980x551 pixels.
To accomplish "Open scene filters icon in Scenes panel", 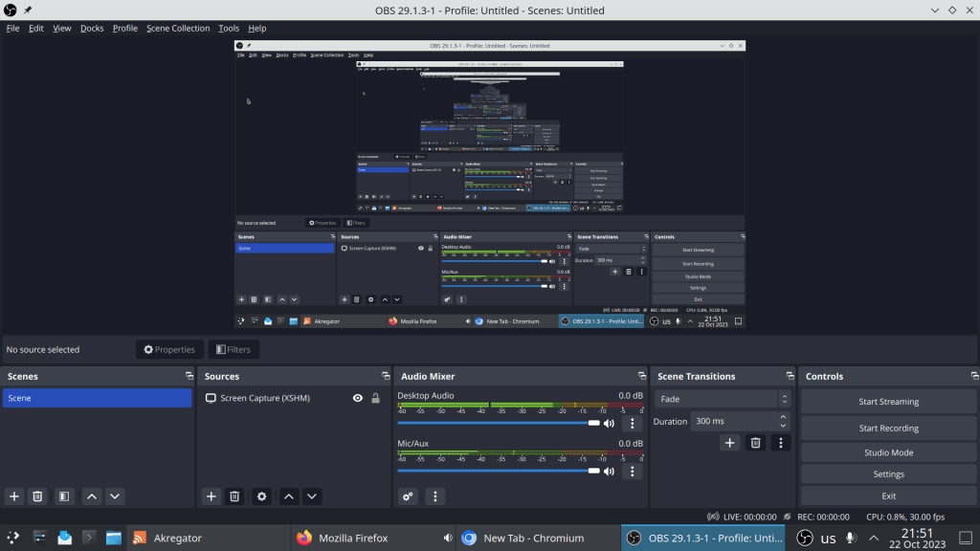I will pos(63,496).
